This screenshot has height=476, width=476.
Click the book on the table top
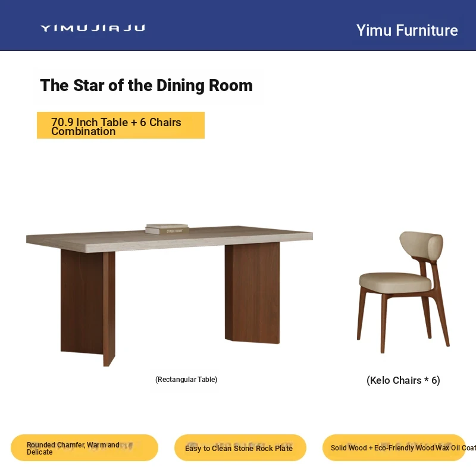click(x=167, y=229)
